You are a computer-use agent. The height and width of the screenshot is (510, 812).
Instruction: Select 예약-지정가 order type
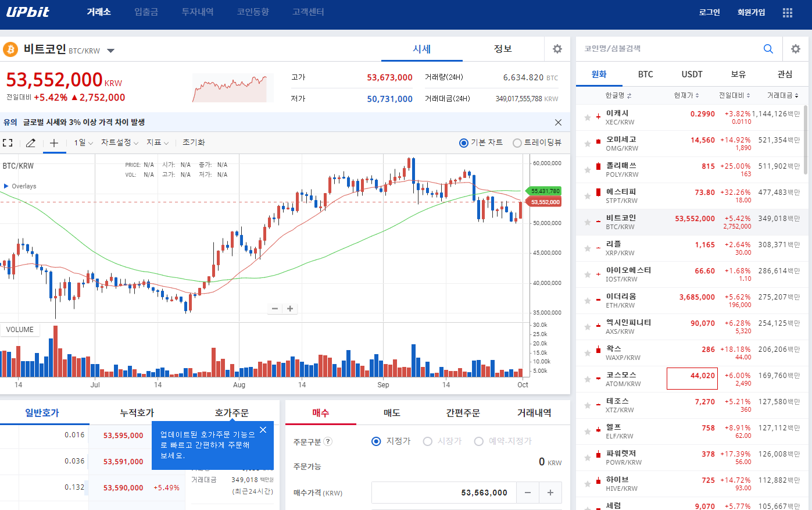coord(479,441)
